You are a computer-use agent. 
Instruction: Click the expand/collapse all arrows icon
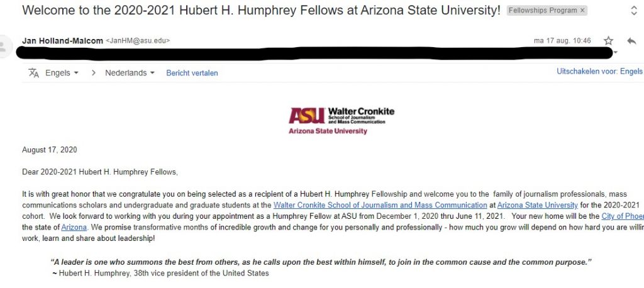633,11
